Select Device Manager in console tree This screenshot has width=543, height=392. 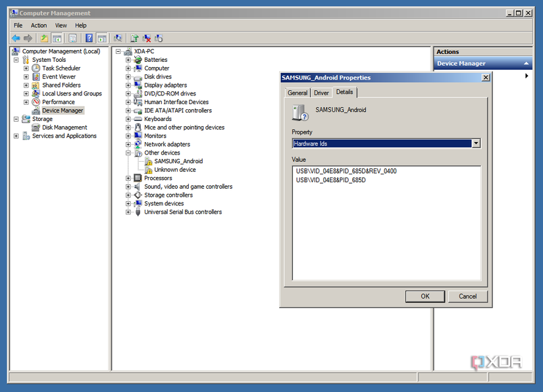[x=63, y=110]
